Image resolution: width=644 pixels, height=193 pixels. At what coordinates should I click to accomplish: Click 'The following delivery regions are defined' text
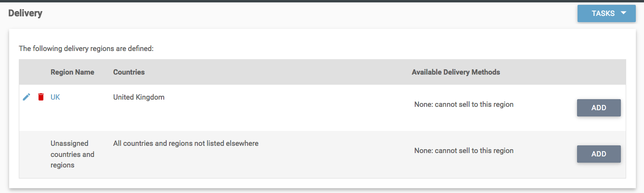click(86, 49)
